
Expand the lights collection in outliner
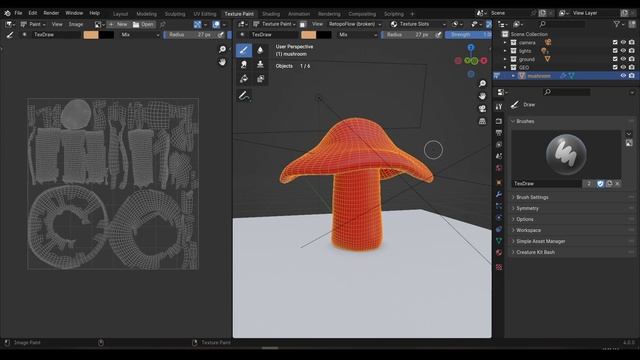(x=505, y=51)
